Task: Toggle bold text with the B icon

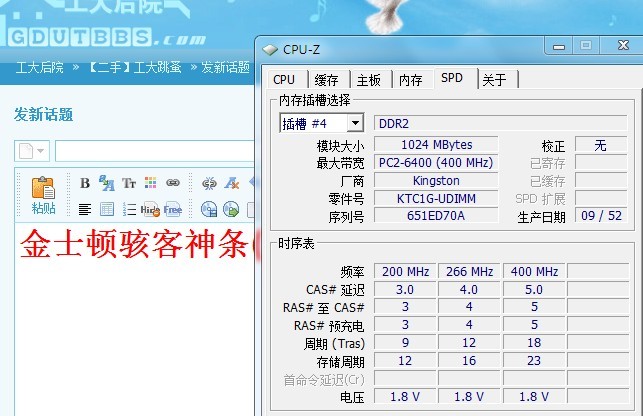Action: (x=85, y=183)
